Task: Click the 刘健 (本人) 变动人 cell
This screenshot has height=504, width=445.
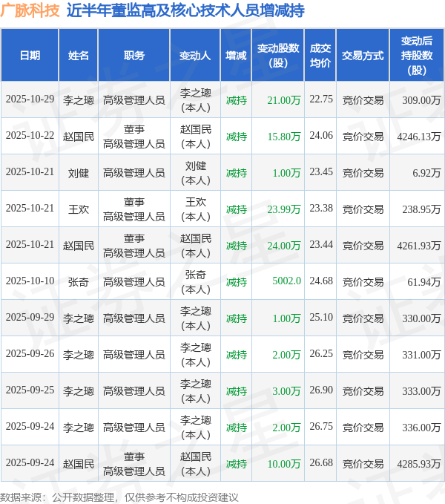Action: pyautogui.click(x=195, y=173)
